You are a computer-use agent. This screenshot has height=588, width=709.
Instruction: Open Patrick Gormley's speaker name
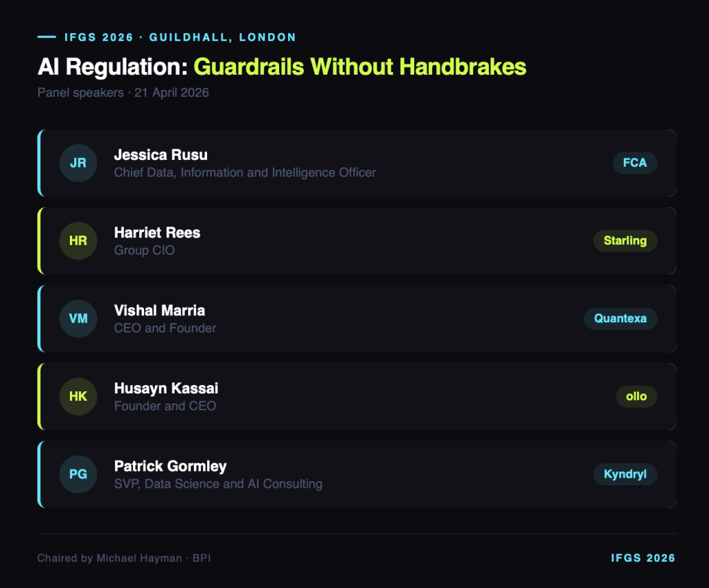[170, 466]
